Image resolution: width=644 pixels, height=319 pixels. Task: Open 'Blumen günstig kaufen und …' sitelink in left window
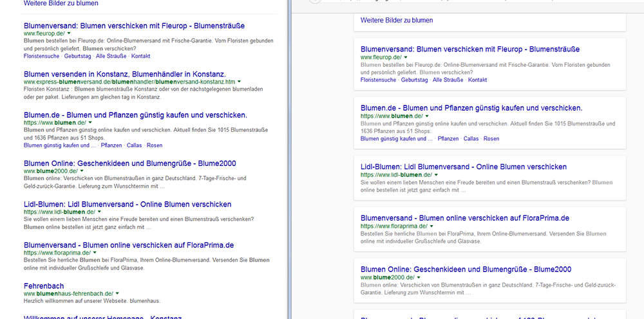click(x=60, y=145)
